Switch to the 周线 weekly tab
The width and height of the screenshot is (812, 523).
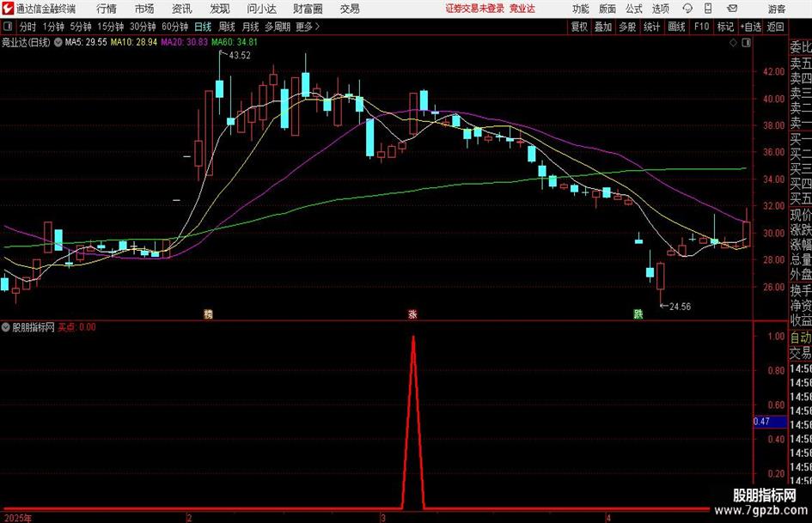[x=227, y=27]
